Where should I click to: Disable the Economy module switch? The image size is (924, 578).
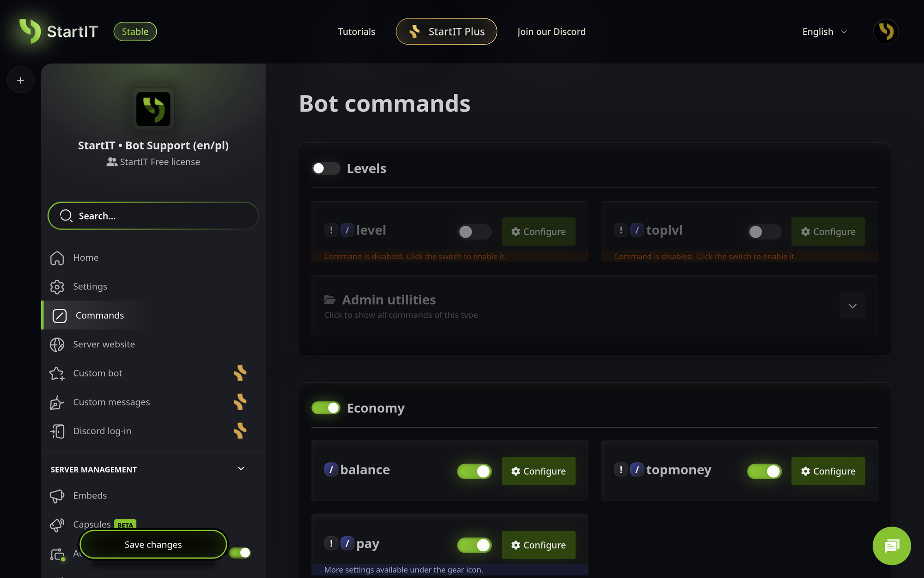point(326,408)
